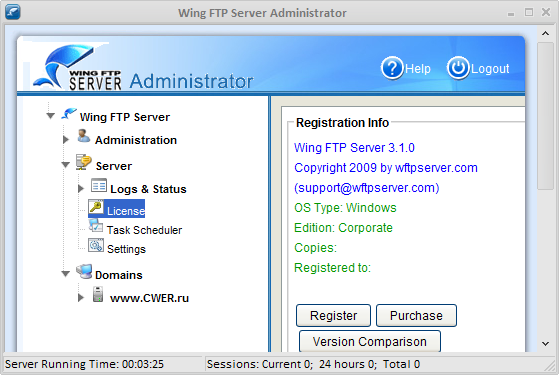Click the Help question mark icon
The image size is (559, 375).
[x=392, y=68]
